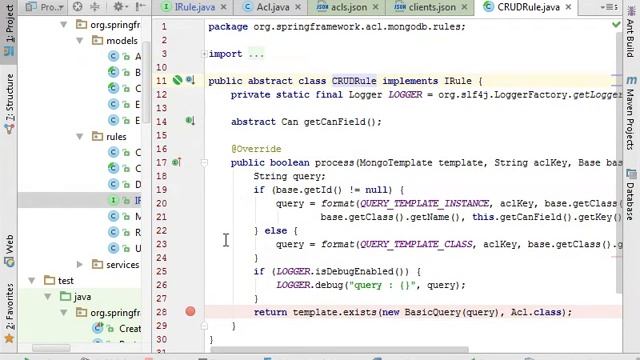This screenshot has height=360, width=640.
Task: Collapse the test folder
Action: point(31,281)
